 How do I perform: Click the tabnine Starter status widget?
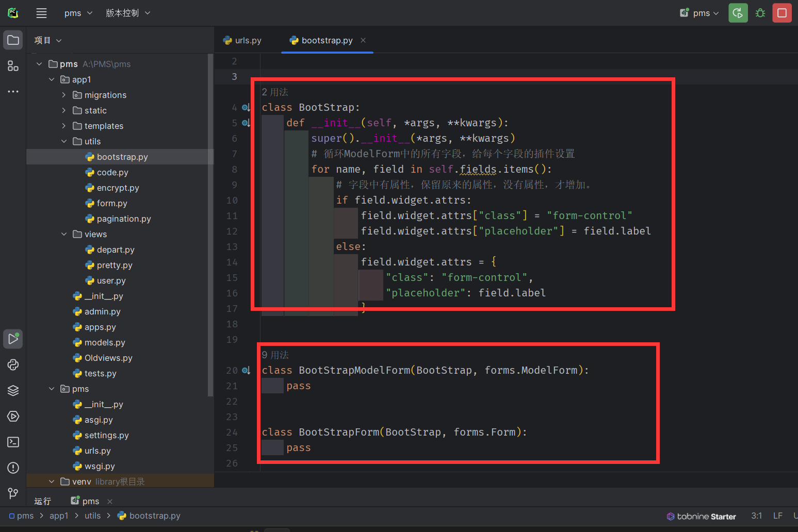click(701, 516)
